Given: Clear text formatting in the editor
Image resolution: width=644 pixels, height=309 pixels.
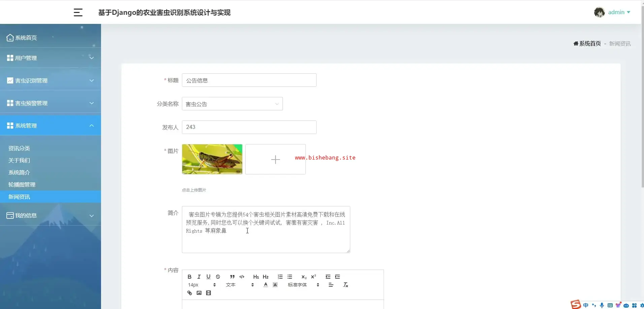Looking at the screenshot, I should 346,285.
